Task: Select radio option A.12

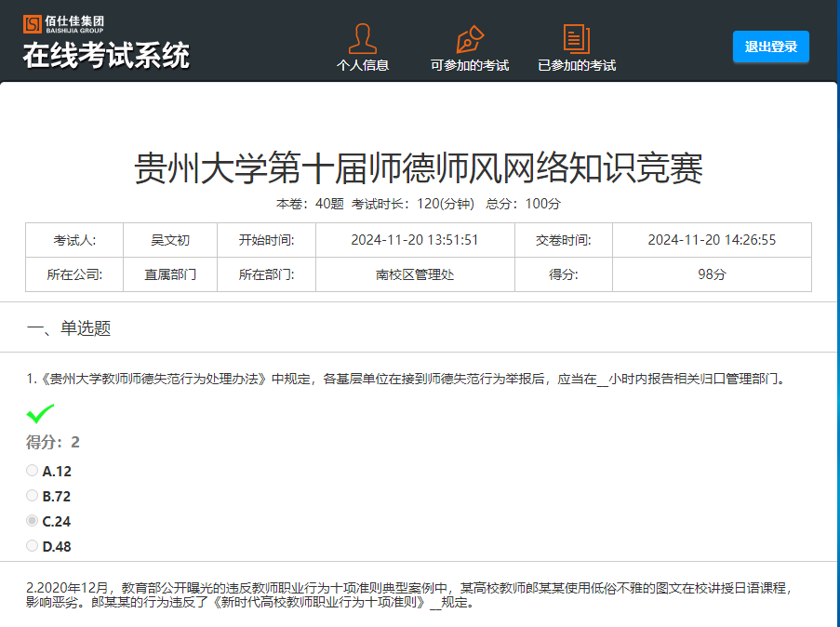Action: [x=33, y=471]
